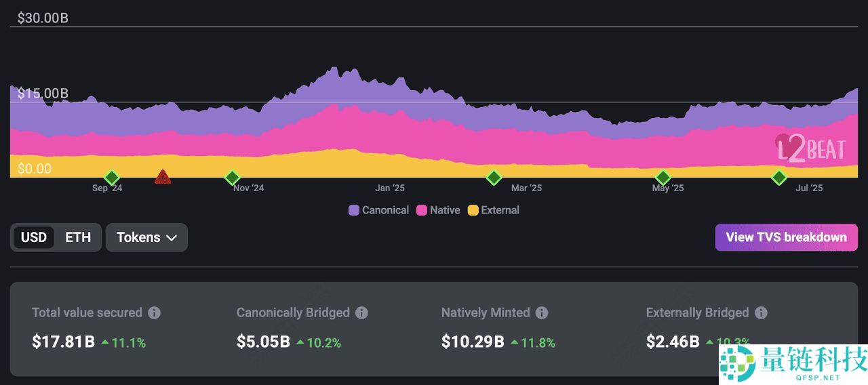Click info icon beside Total value secured
The height and width of the screenshot is (385, 868).
(155, 312)
